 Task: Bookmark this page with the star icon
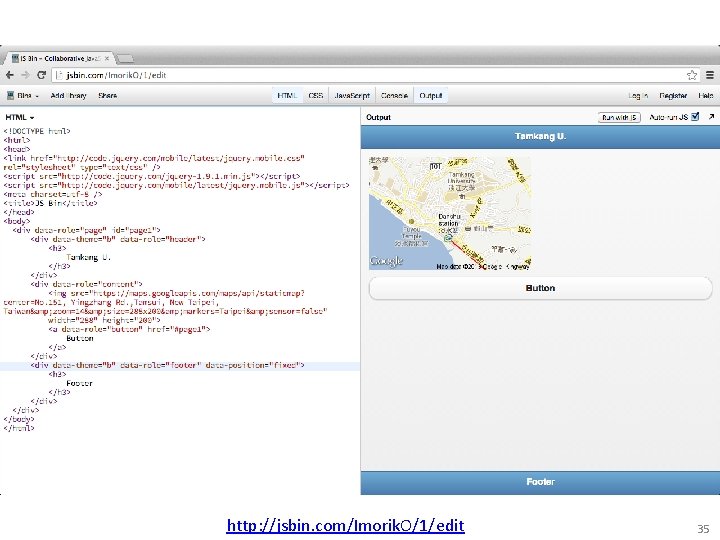692,75
